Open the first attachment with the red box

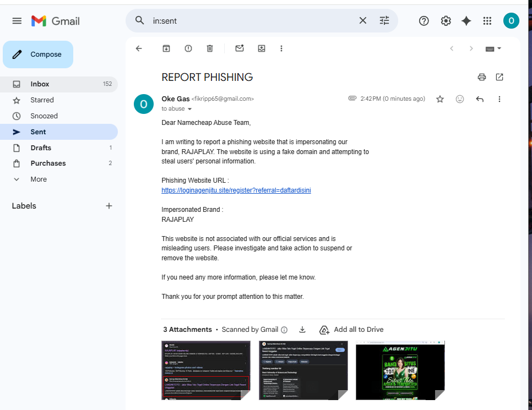point(206,370)
